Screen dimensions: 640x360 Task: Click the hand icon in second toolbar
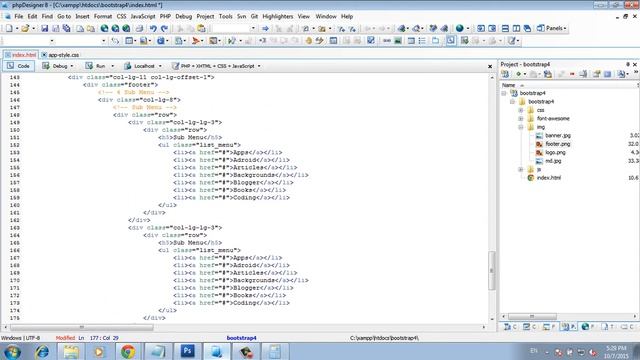tap(309, 41)
